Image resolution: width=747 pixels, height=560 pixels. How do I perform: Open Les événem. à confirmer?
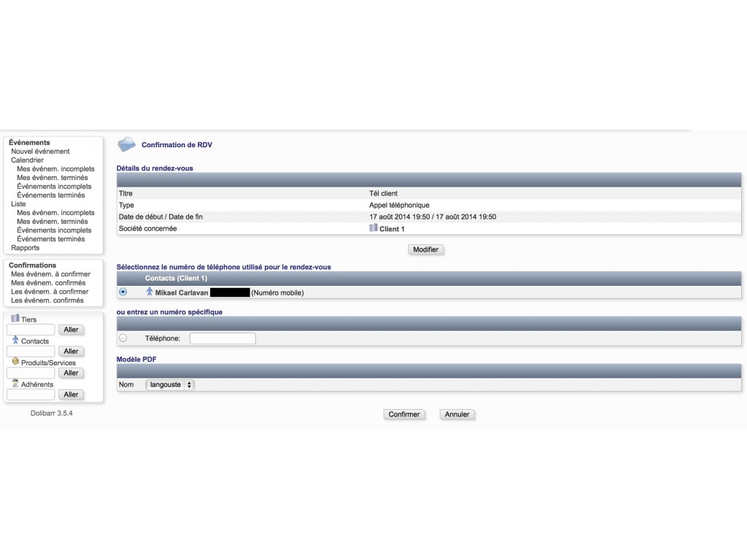[50, 292]
